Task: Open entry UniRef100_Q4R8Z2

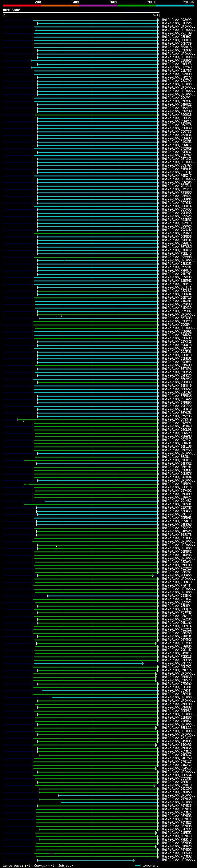Action: [176, 104]
